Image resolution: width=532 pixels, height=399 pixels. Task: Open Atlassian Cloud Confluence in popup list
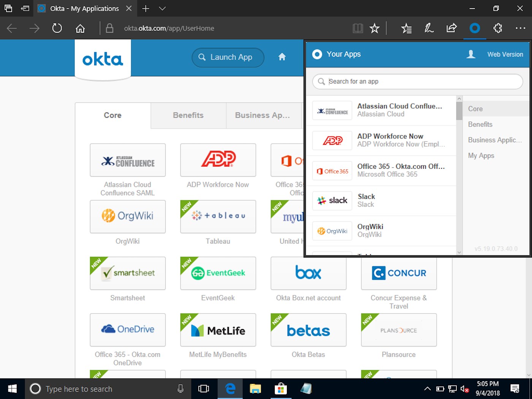[382, 111]
